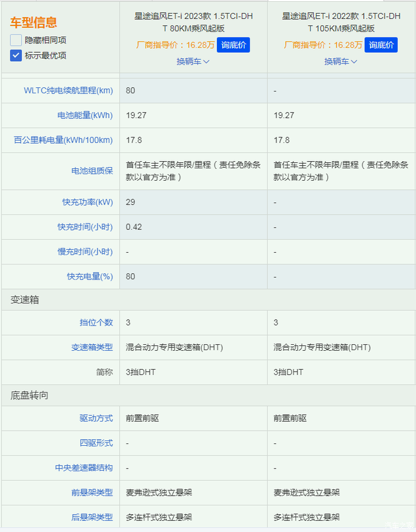The image size is (416, 532).
Task: Open 换辆车 dropdown under the 2023款 model
Action: pyautogui.click(x=193, y=61)
